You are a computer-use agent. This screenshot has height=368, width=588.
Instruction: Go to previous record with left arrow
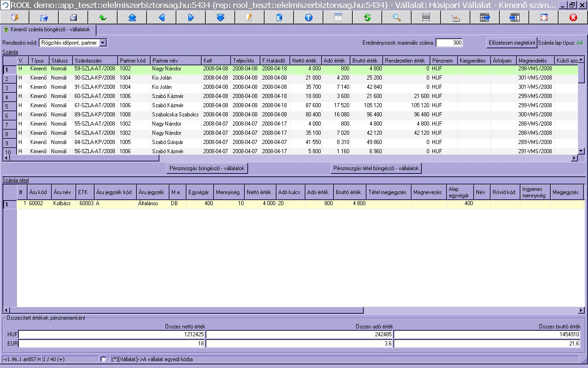tap(161, 17)
